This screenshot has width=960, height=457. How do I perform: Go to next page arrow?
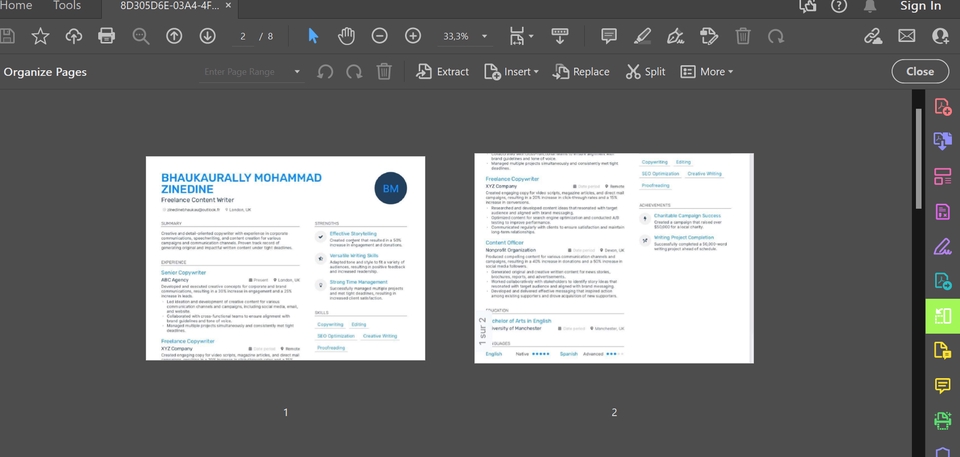tap(208, 36)
